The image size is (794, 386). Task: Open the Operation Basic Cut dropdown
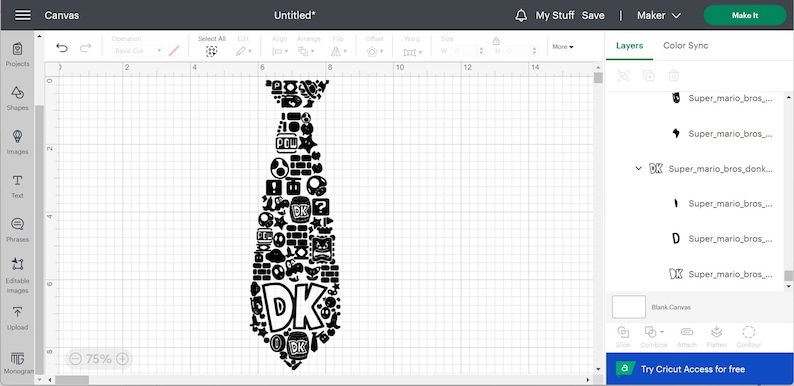138,51
